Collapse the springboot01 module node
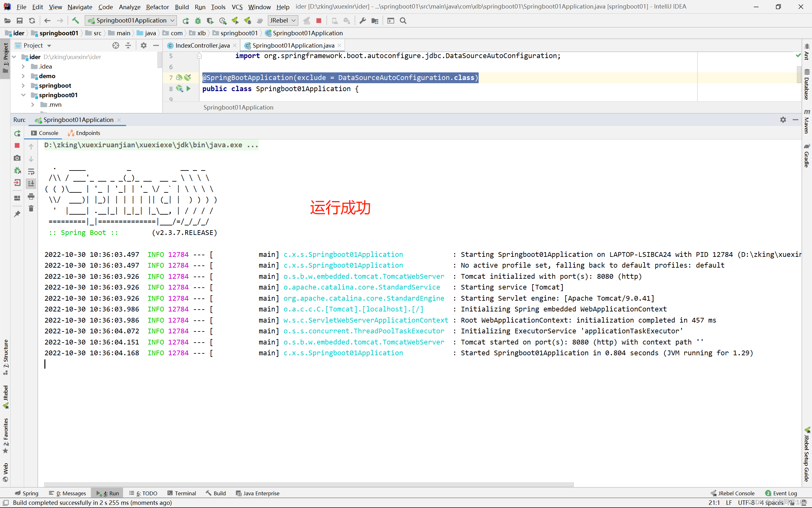Viewport: 812px width, 508px height. pos(23,95)
